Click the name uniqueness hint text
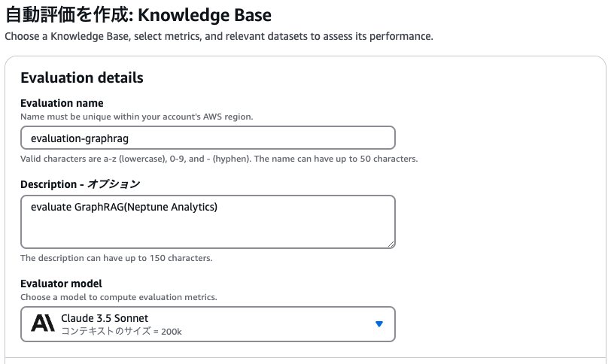 pyautogui.click(x=135, y=117)
